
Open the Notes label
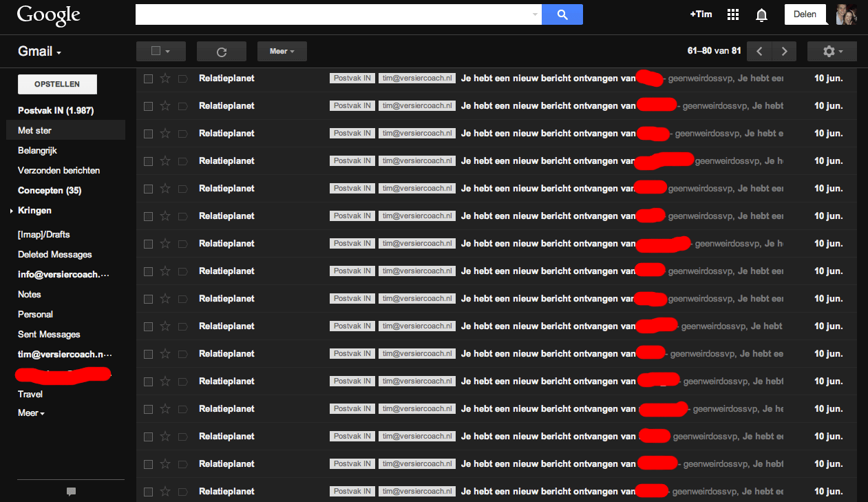coord(30,294)
